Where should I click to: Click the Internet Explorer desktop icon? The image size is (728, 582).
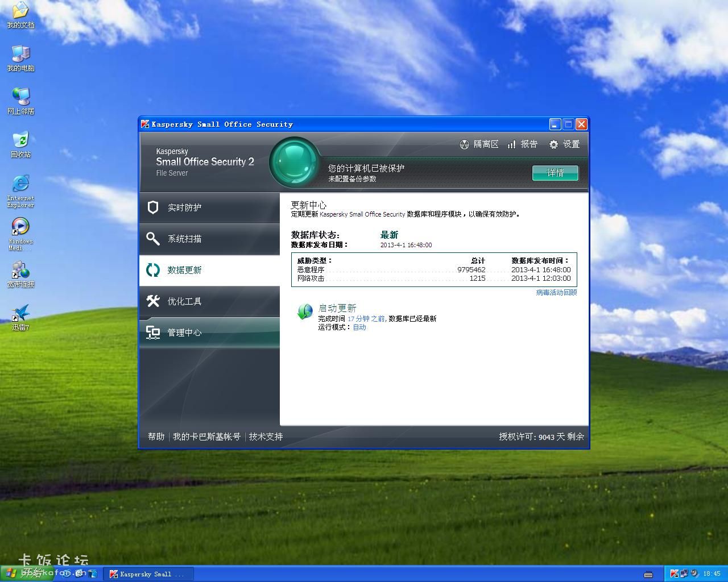point(20,191)
